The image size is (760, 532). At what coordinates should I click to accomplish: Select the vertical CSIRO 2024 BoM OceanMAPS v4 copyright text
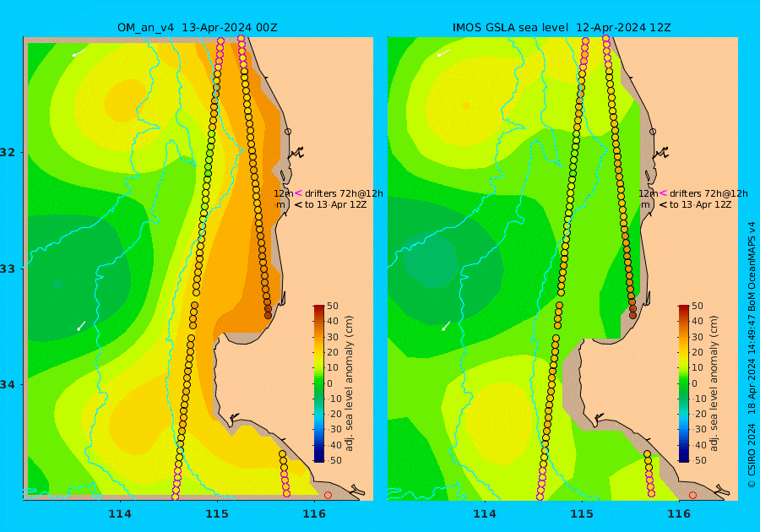752,354
